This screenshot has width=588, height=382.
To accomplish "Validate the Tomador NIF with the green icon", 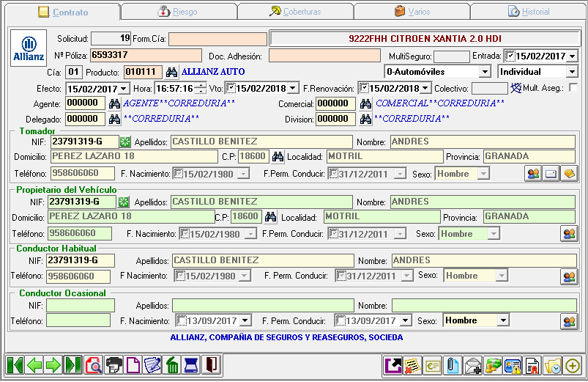I will click(125, 142).
